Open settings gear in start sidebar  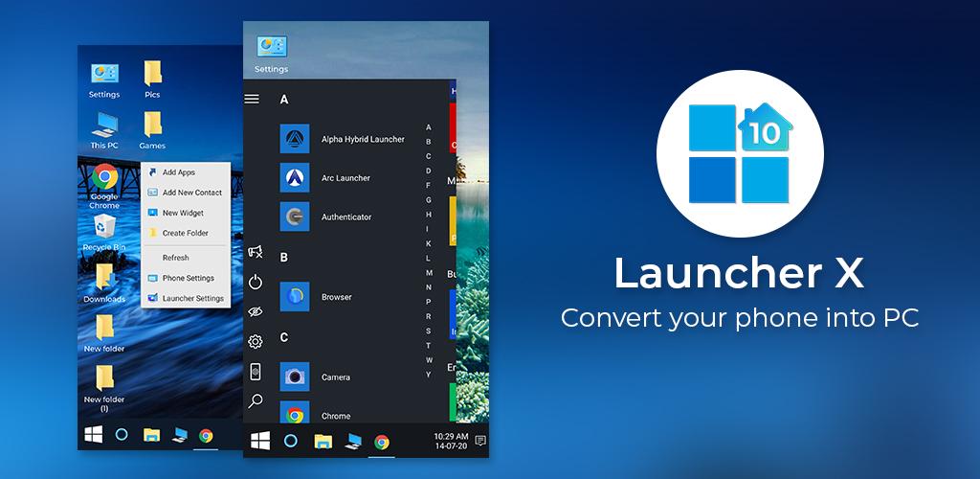(255, 341)
